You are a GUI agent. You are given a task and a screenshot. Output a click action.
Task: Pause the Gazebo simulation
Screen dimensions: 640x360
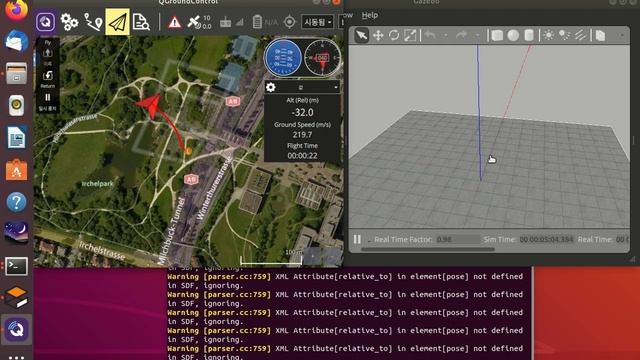point(357,239)
